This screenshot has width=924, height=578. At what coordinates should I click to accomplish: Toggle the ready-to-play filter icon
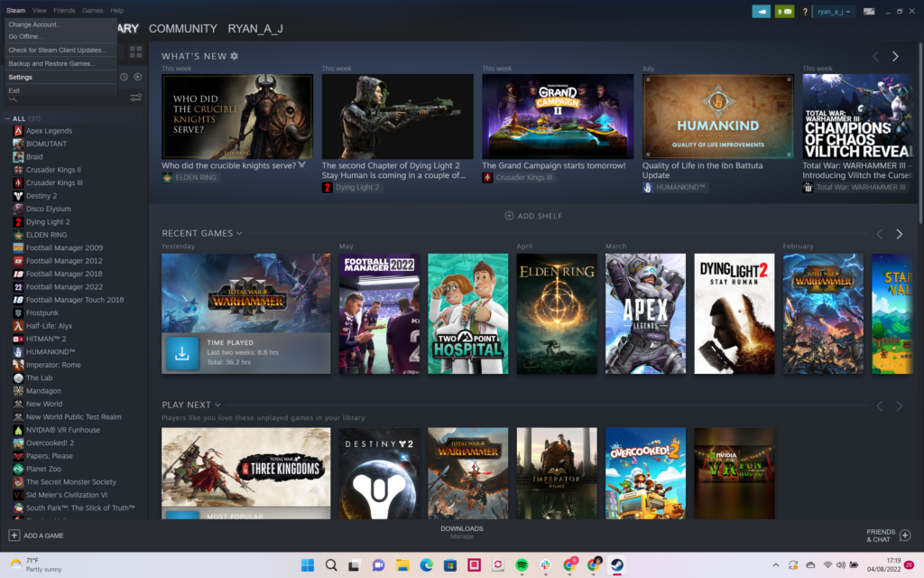[137, 78]
